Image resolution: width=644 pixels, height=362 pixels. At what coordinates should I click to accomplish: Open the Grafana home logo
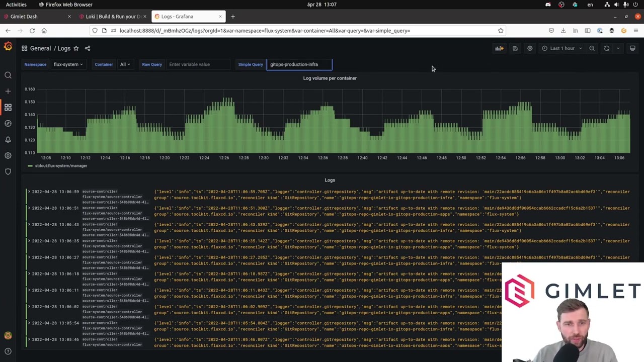point(8,47)
